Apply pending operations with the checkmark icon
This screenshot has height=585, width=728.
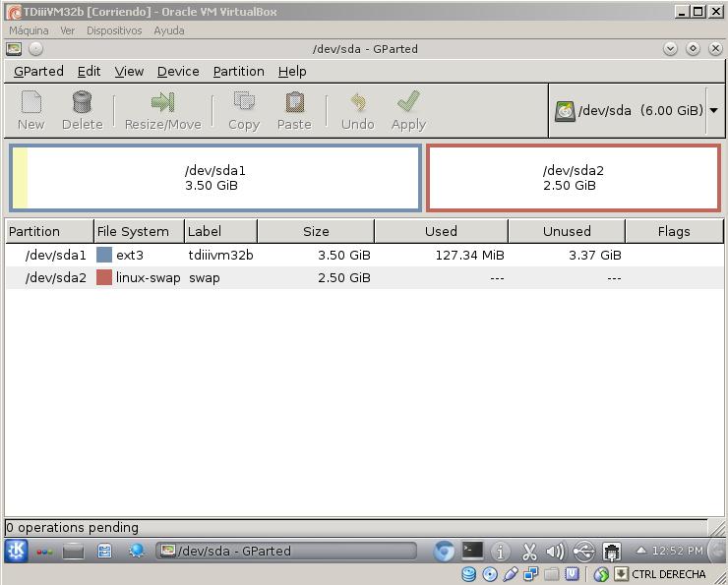(x=408, y=102)
